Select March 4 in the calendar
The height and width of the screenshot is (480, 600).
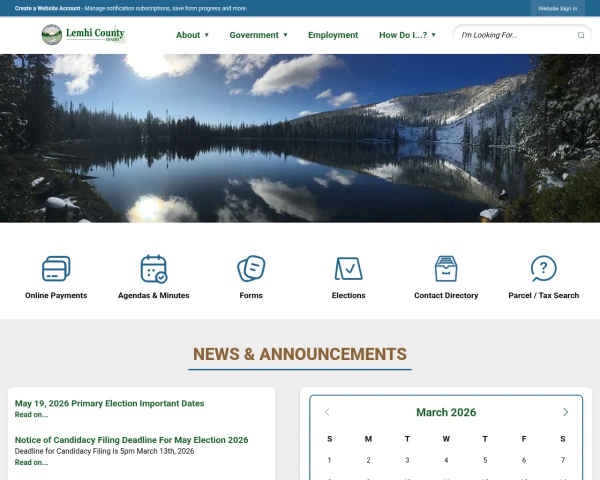[x=446, y=460]
